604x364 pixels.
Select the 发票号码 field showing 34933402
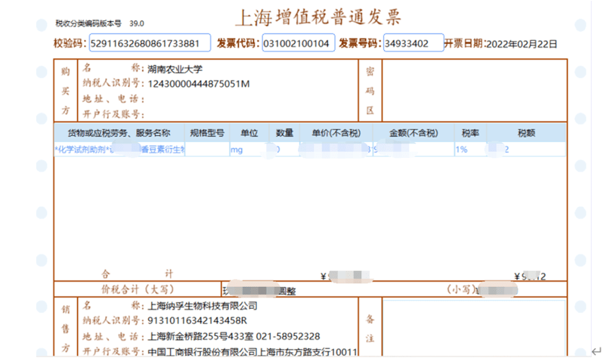413,43
